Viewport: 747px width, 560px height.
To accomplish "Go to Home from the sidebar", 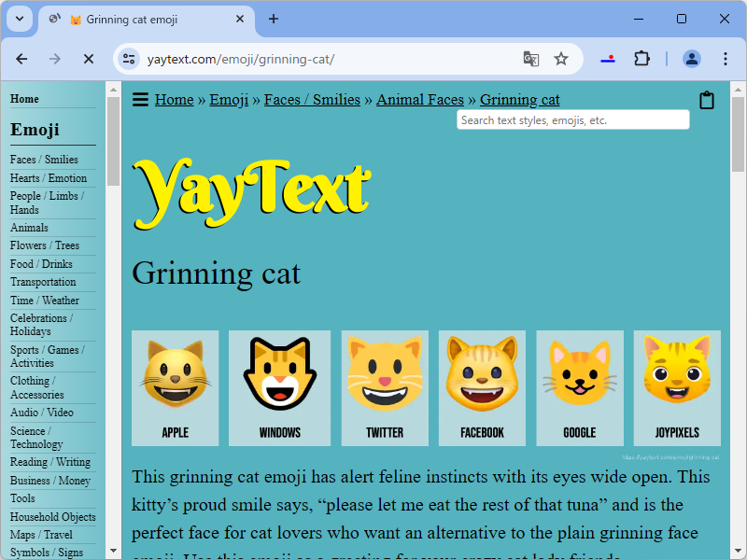I will point(23,98).
